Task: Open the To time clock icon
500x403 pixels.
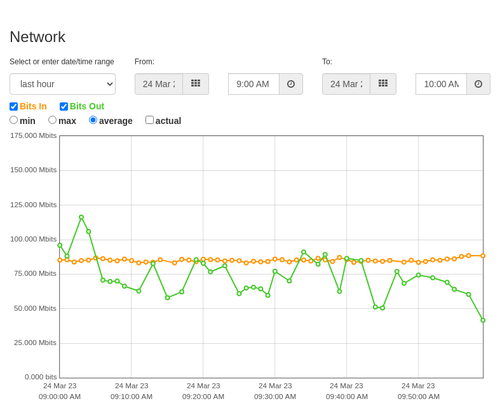Action: pyautogui.click(x=478, y=84)
